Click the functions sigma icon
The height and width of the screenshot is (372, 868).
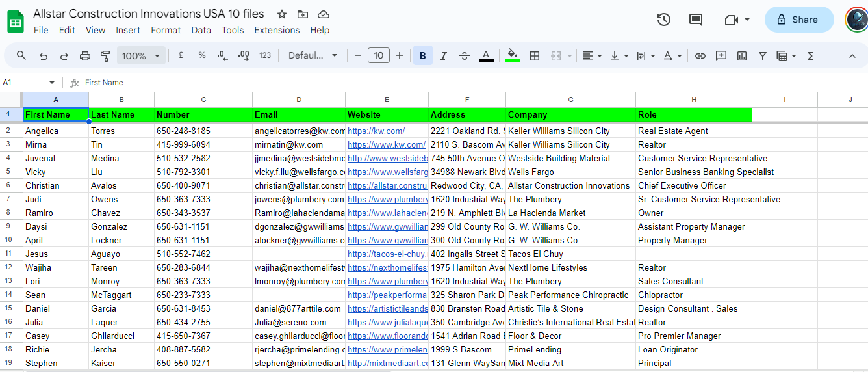tap(811, 56)
